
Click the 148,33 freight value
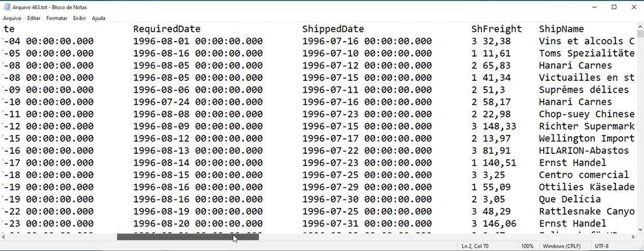click(500, 126)
